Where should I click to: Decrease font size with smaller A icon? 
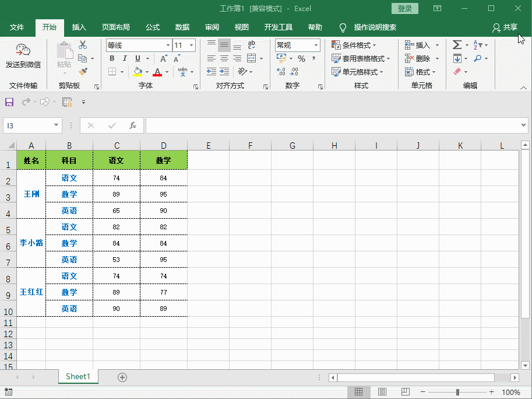tap(176, 59)
